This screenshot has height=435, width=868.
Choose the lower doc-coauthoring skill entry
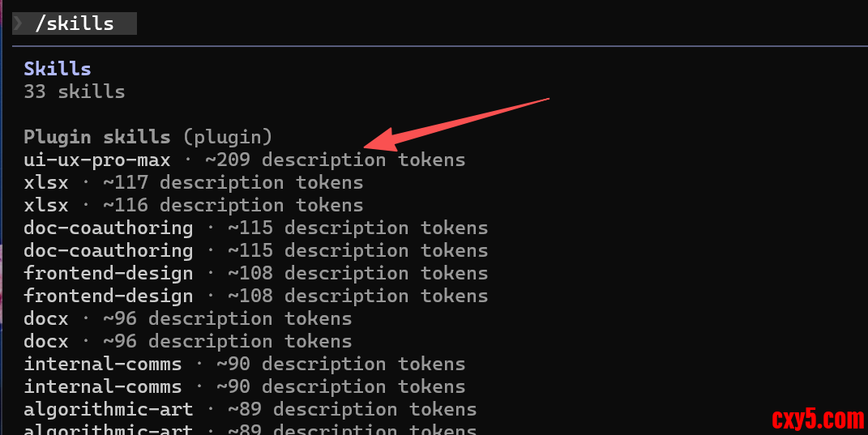click(109, 250)
